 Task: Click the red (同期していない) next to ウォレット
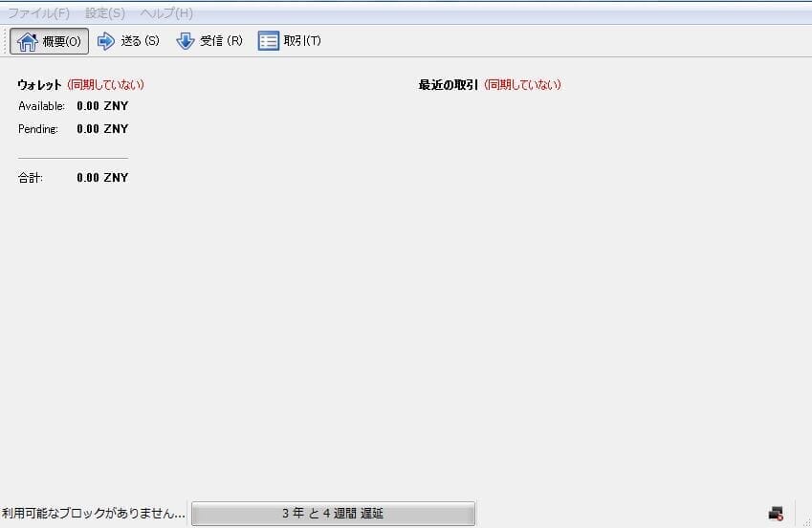pyautogui.click(x=105, y=84)
